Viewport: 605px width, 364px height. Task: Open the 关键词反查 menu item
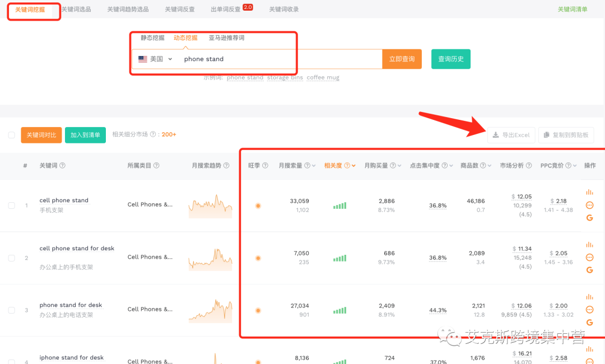pos(179,9)
